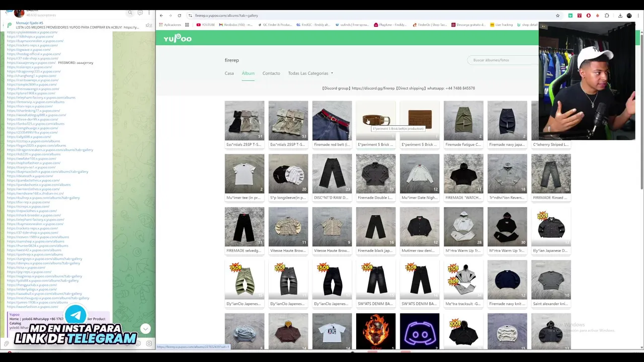Open search in the Telegram chat header
Image resolution: width=644 pixels, height=362 pixels.
[130, 13]
